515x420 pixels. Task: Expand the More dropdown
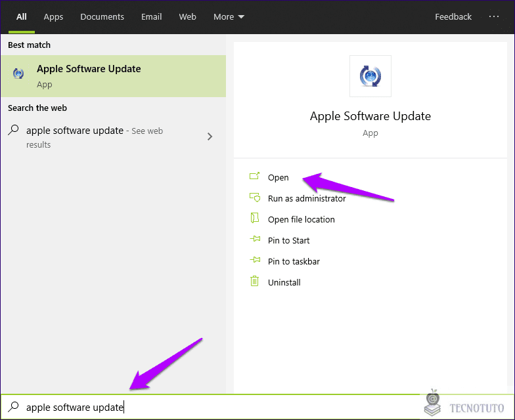coord(229,17)
